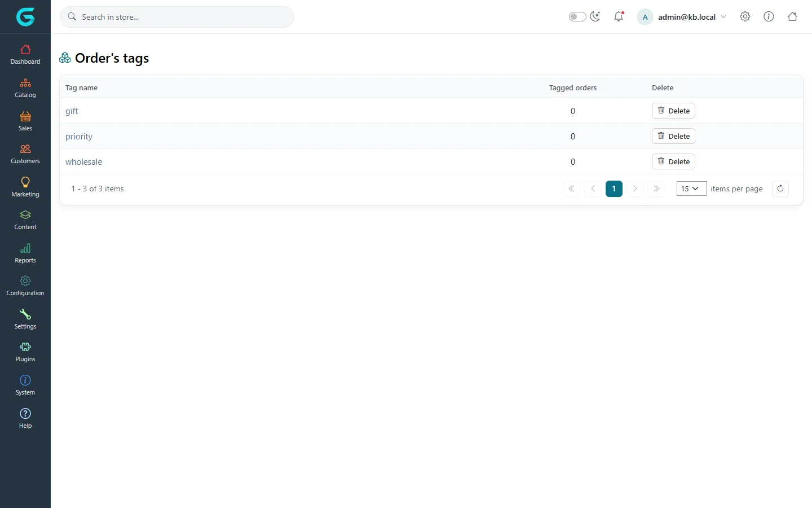
Task: Delete the wholesale tag
Action: click(x=673, y=161)
